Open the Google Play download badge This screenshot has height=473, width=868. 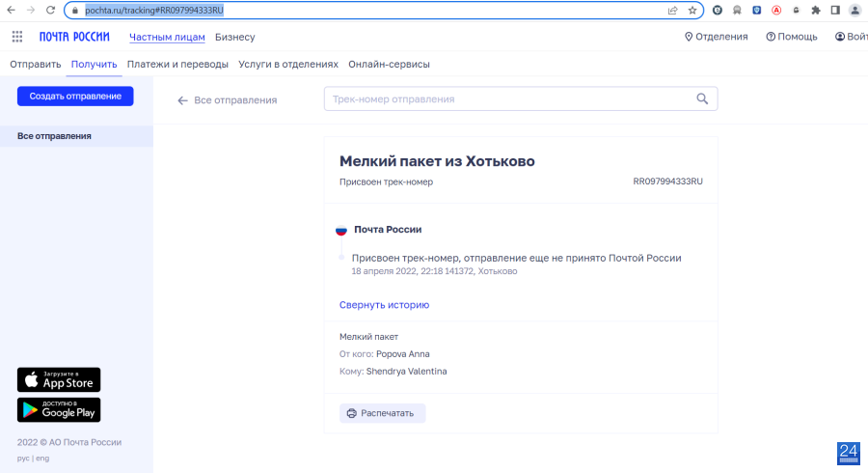coord(59,410)
